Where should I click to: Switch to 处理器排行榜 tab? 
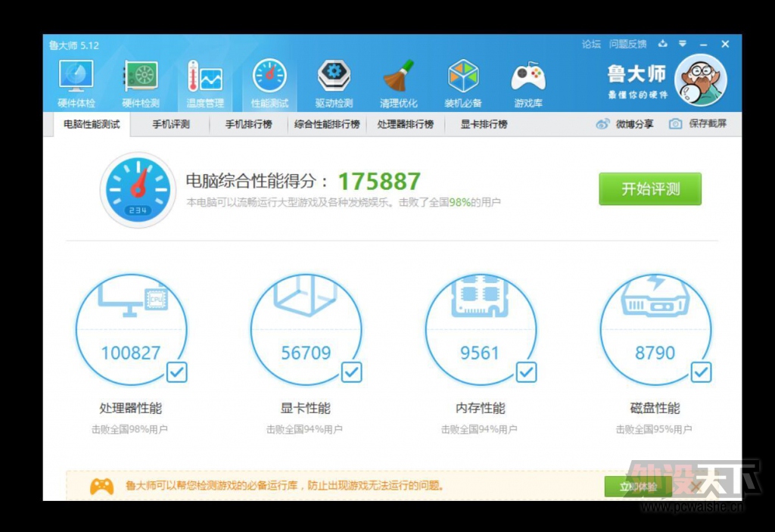point(406,124)
